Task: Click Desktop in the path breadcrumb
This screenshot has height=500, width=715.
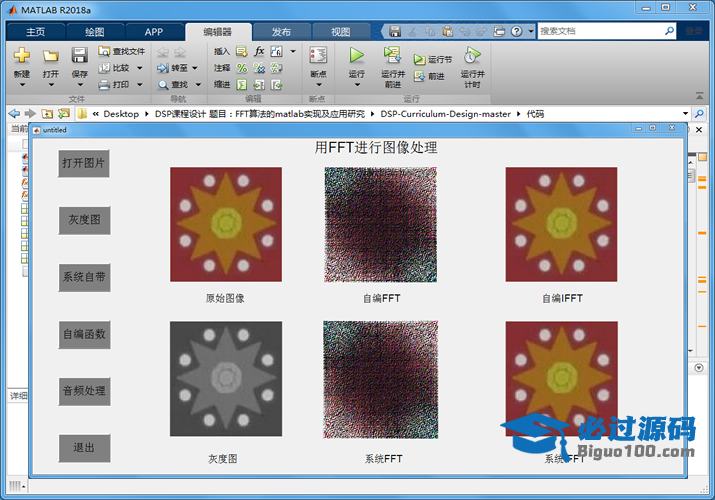Action: 121,114
